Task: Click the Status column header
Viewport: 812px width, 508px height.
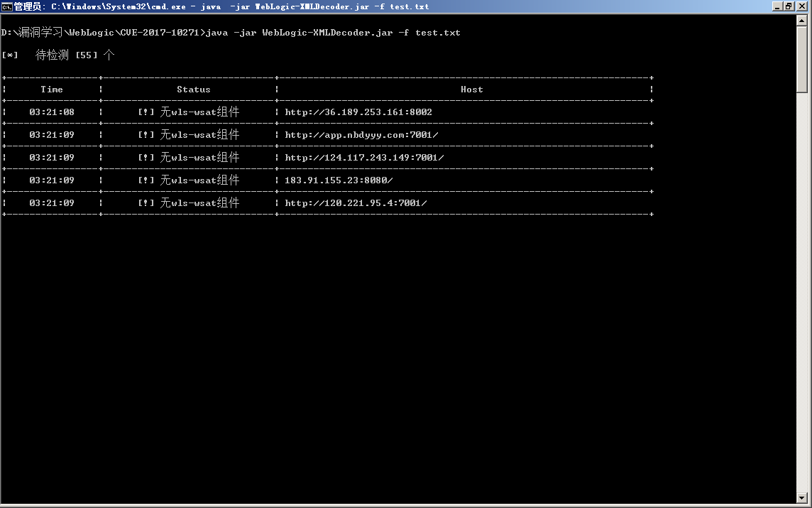Action: [194, 89]
